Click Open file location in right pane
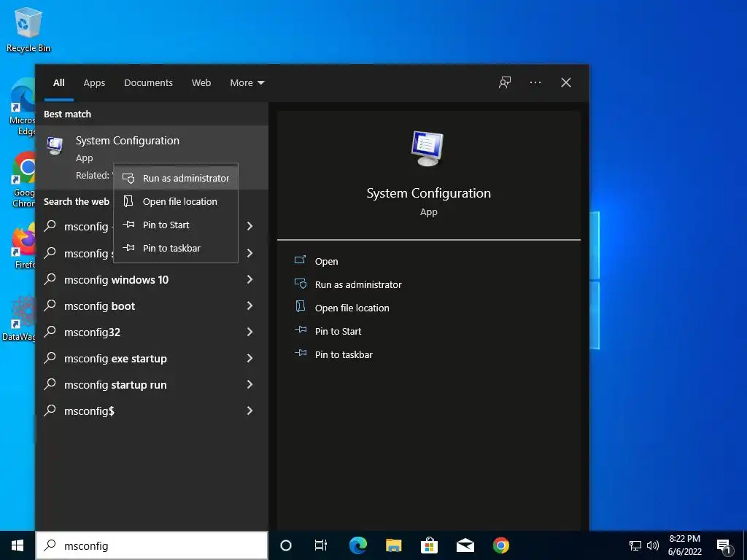This screenshot has width=747, height=560. [x=352, y=308]
